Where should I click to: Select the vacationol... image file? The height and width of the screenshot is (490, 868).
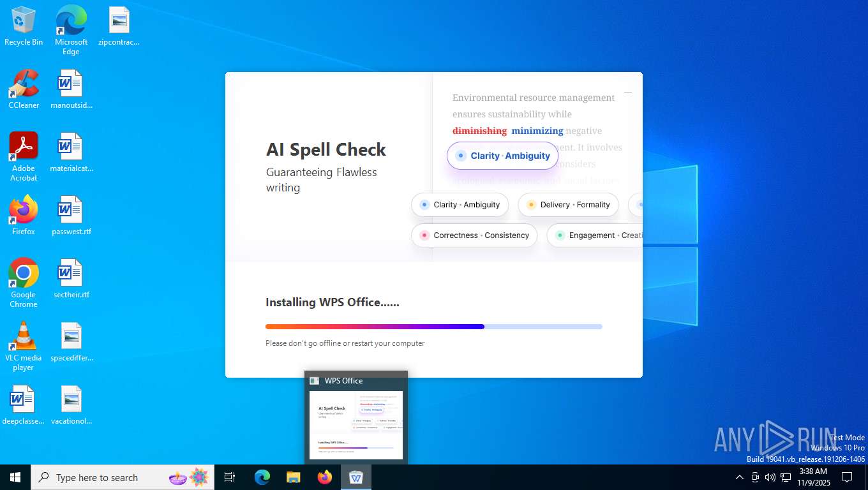tap(71, 405)
